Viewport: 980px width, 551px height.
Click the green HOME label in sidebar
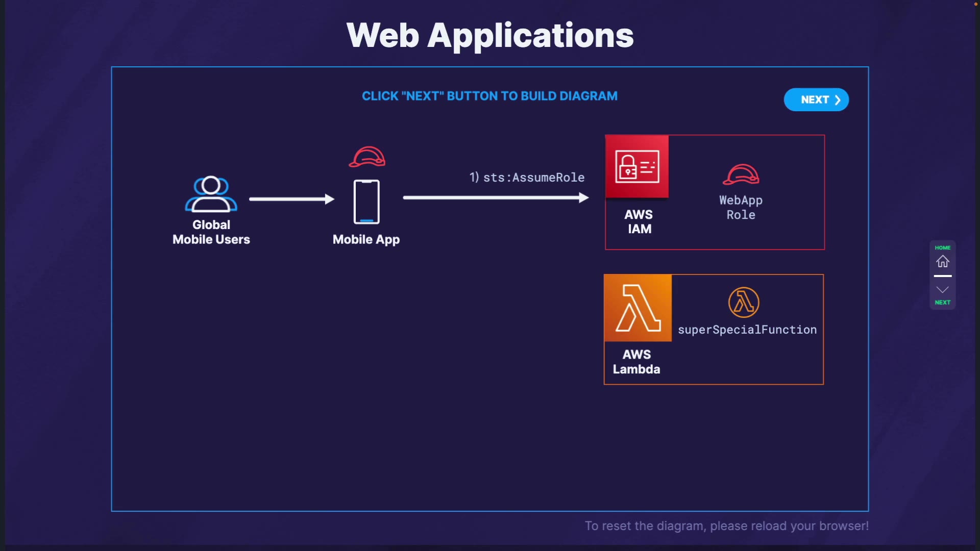pyautogui.click(x=942, y=248)
